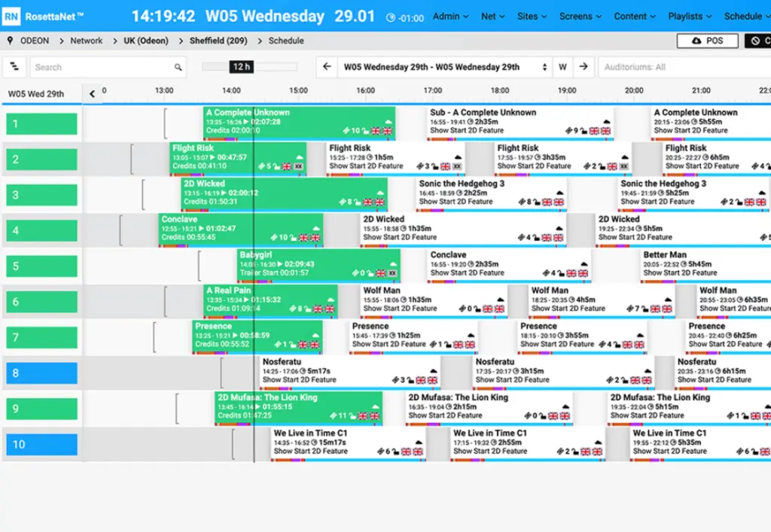771x532 pixels.
Task: Open the Presence 18:15 show
Action: click(582, 336)
